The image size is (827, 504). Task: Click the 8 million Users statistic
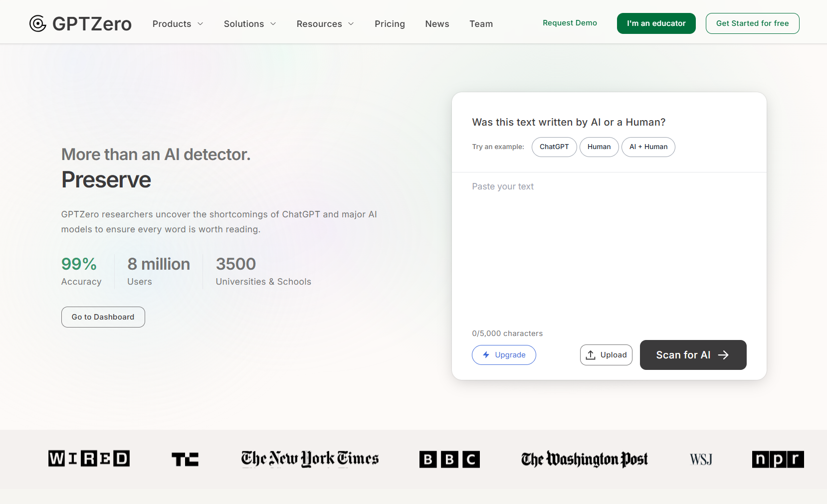[159, 271]
